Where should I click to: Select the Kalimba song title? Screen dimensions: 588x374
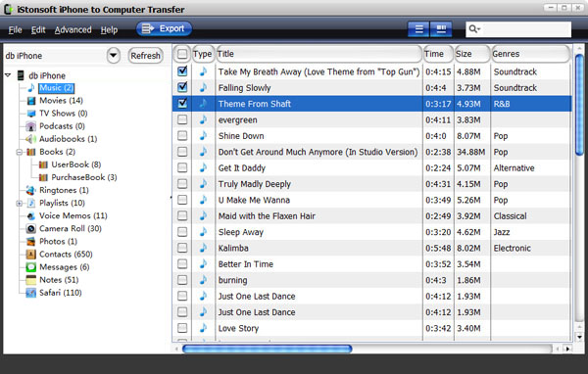point(233,248)
